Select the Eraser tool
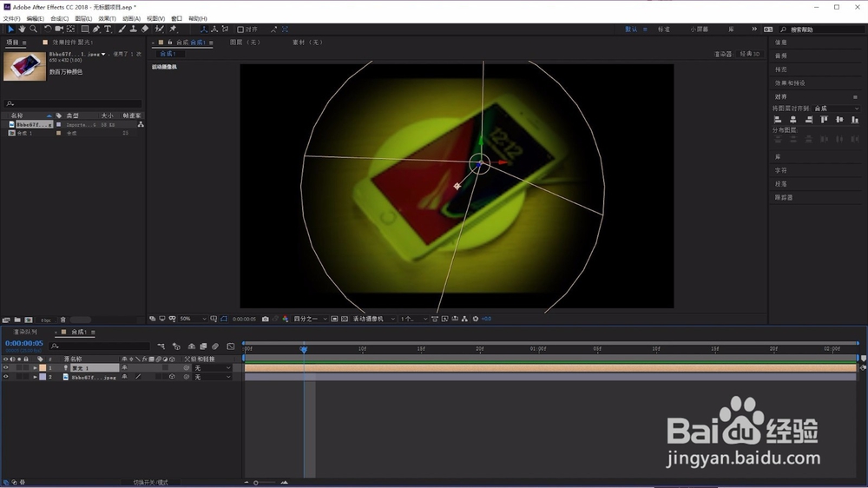868x488 pixels. pyautogui.click(x=145, y=29)
